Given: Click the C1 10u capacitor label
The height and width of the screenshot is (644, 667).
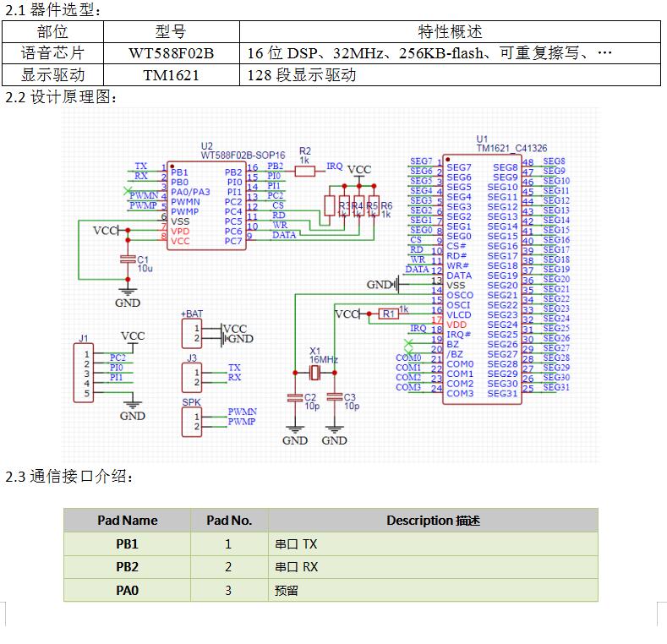Looking at the screenshot, I should (x=145, y=264).
